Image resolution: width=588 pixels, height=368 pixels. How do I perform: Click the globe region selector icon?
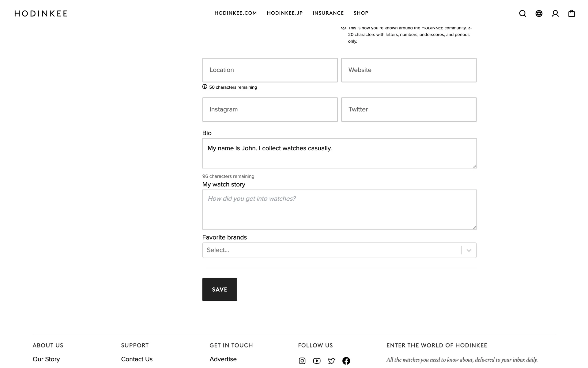click(539, 13)
